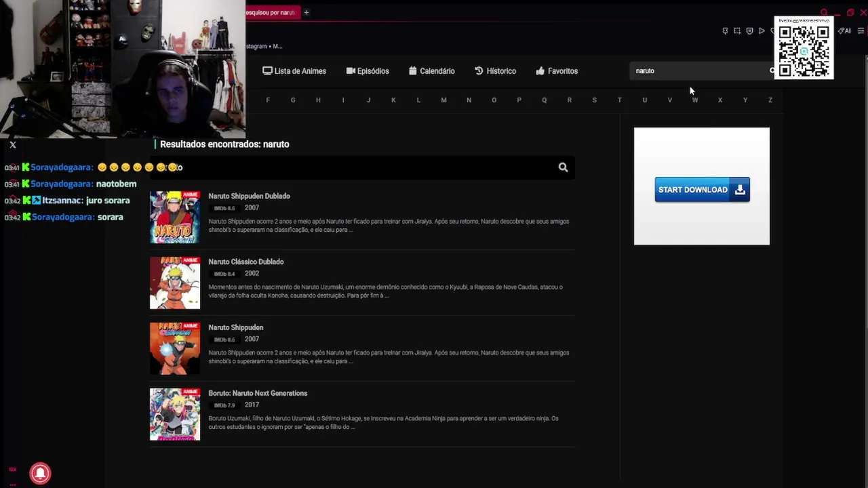Open the Calendário page
Screen dimensions: 868x488
pos(431,71)
